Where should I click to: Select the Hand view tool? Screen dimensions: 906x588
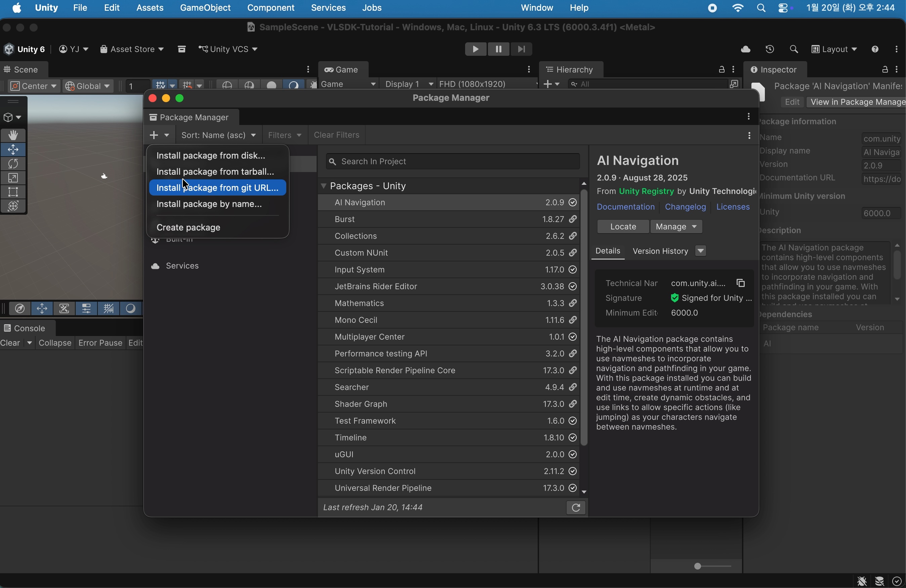click(x=13, y=135)
